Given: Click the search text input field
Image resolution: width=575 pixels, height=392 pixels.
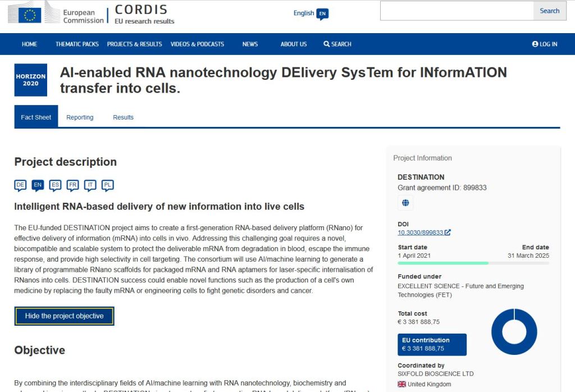Looking at the screenshot, I should coord(457,11).
